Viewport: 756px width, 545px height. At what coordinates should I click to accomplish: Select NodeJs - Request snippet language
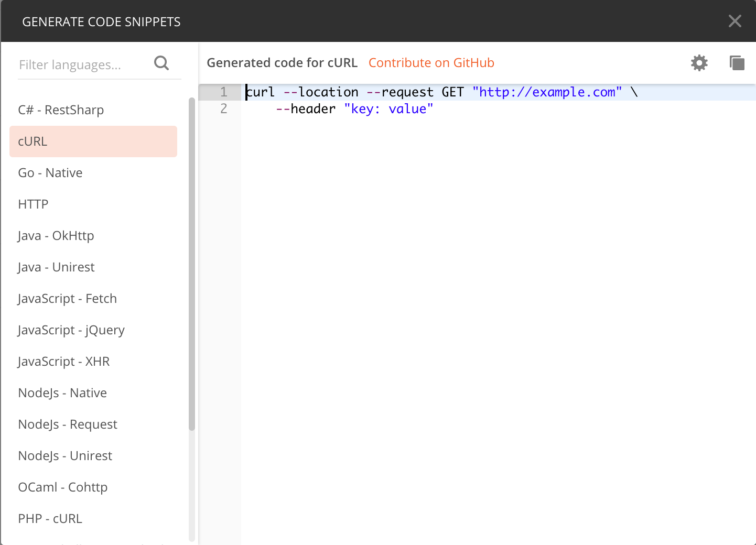click(x=68, y=424)
